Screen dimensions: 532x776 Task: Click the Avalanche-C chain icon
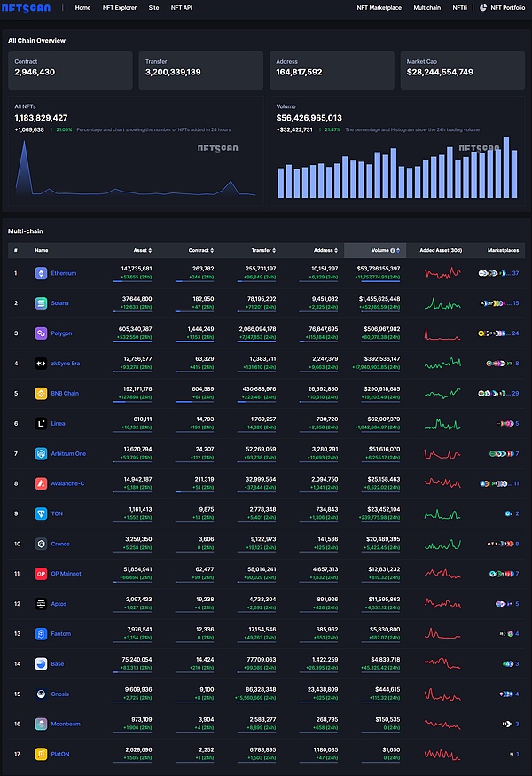(41, 483)
